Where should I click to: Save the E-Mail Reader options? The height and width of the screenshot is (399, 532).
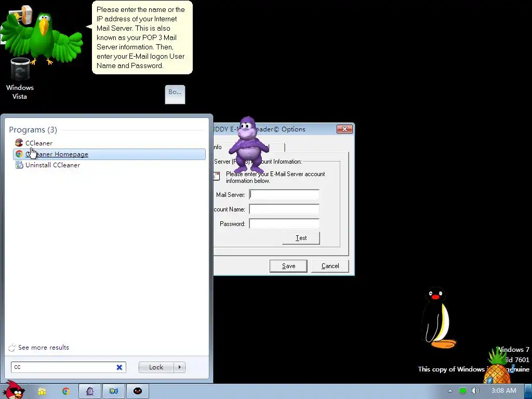[x=288, y=266]
